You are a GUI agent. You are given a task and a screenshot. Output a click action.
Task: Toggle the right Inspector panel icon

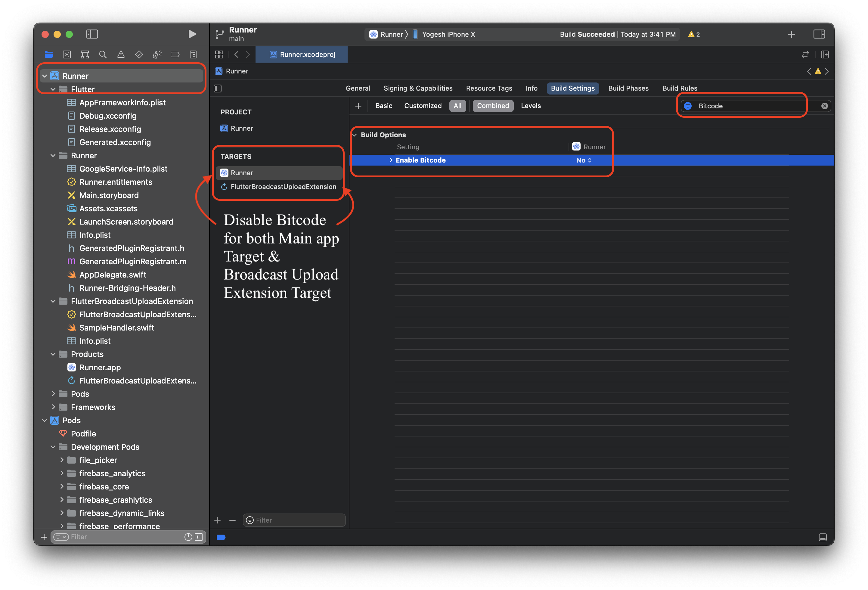[820, 34]
